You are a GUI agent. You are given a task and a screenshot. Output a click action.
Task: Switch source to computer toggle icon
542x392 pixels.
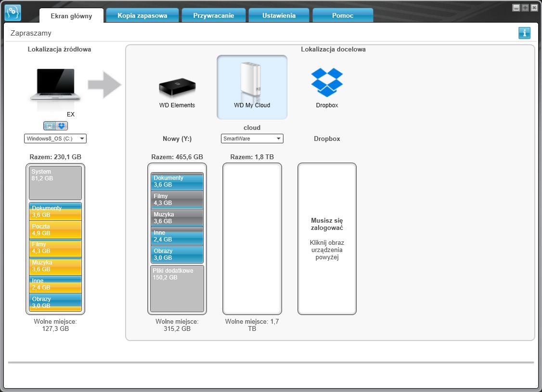pos(50,126)
